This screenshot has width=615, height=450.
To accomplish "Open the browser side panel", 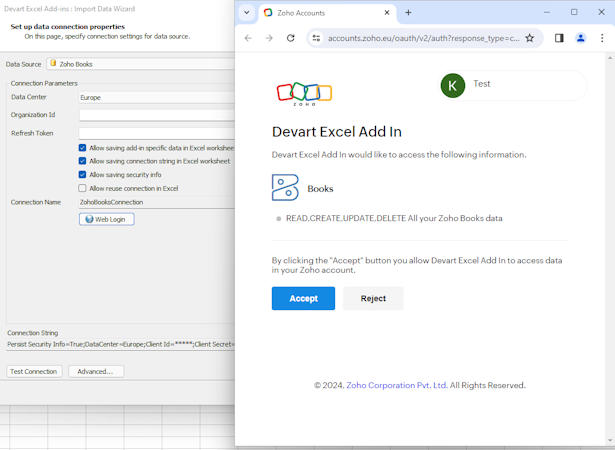I will [x=559, y=38].
